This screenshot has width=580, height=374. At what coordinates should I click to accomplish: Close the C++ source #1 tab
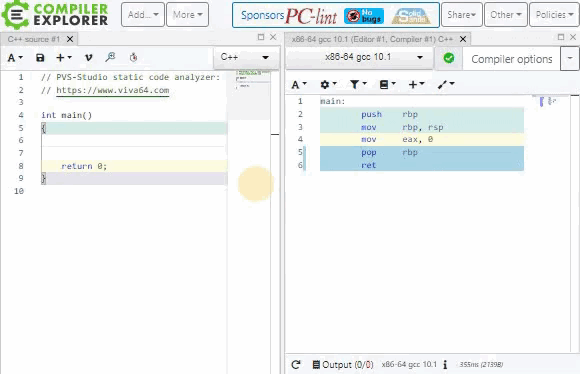point(70,39)
